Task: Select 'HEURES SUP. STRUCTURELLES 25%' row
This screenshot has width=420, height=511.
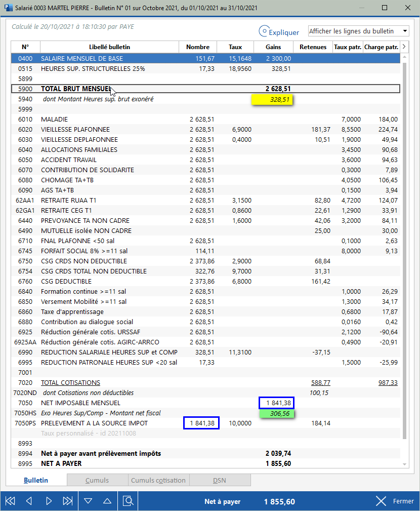Action: (205, 69)
